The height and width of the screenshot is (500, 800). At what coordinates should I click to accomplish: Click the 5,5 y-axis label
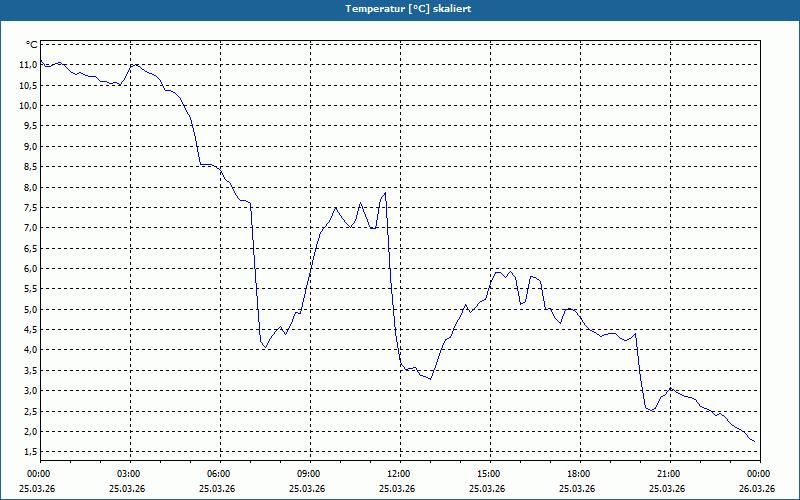coord(31,289)
